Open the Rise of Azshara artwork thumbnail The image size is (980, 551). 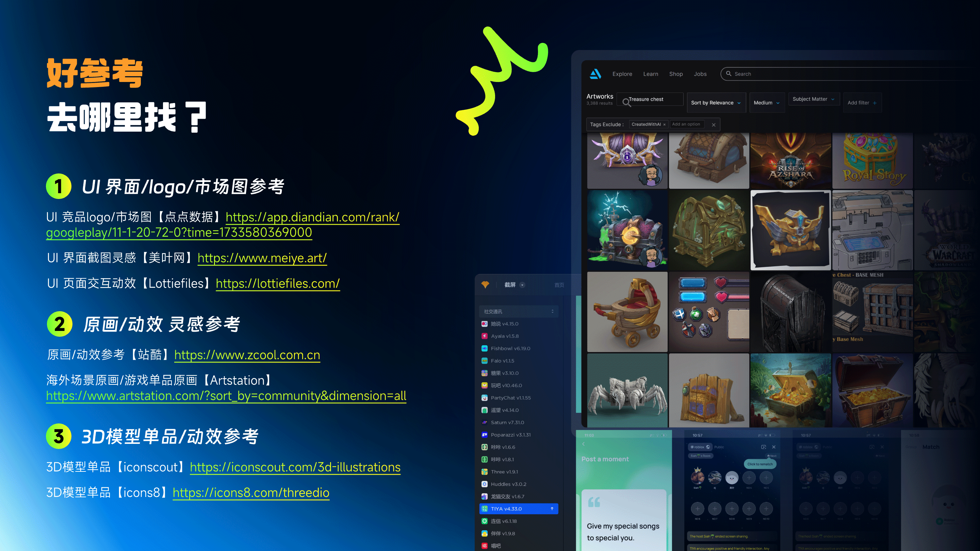click(x=790, y=161)
